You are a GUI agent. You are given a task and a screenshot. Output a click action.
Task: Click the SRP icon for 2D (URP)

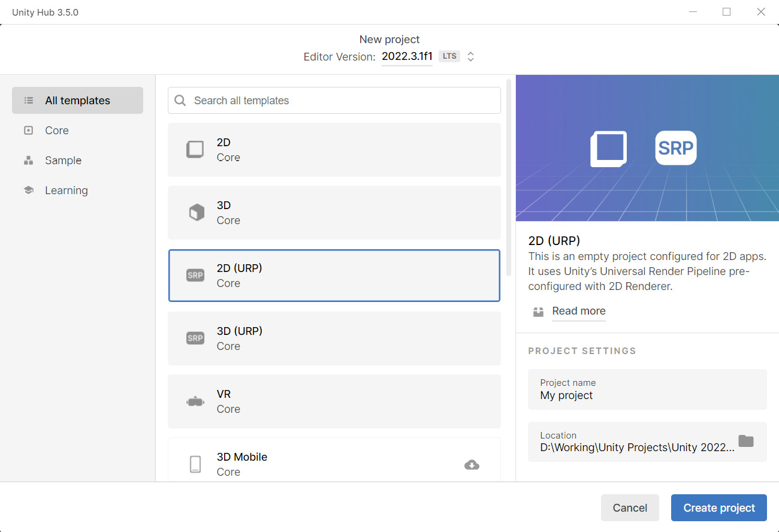[195, 276]
